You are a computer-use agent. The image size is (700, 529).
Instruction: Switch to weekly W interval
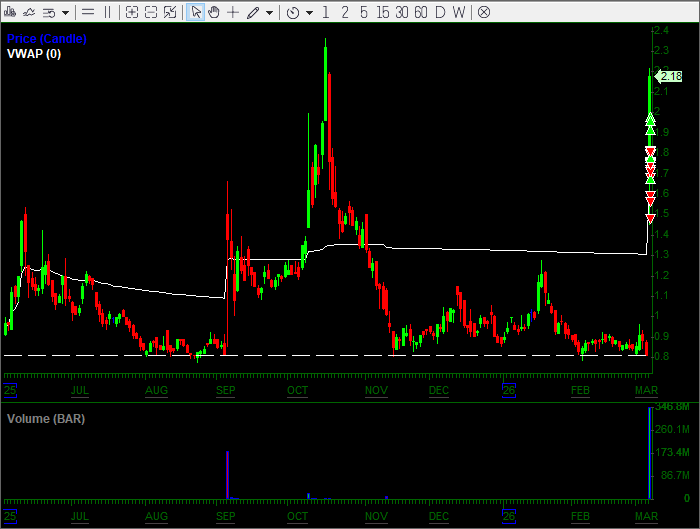pyautogui.click(x=459, y=12)
